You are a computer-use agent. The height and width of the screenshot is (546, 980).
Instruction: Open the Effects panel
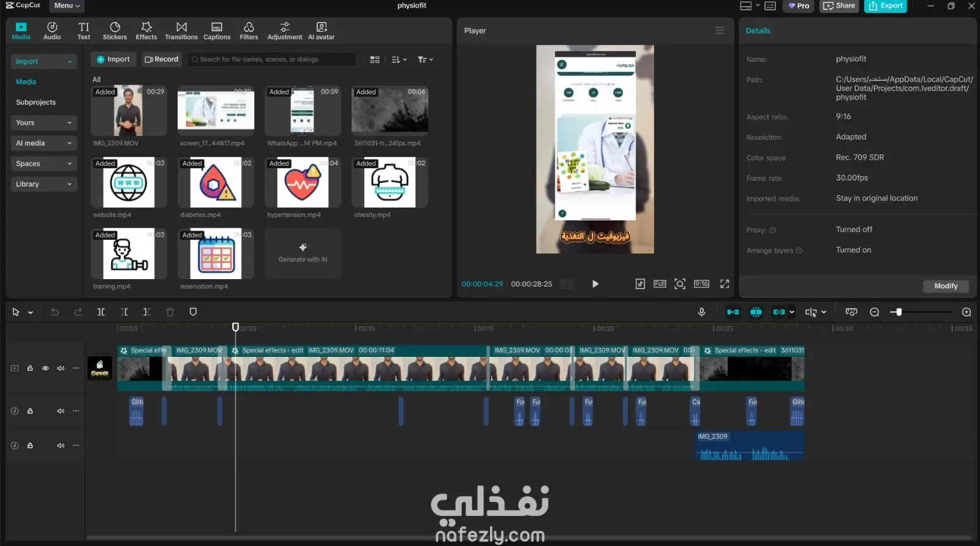click(x=146, y=31)
